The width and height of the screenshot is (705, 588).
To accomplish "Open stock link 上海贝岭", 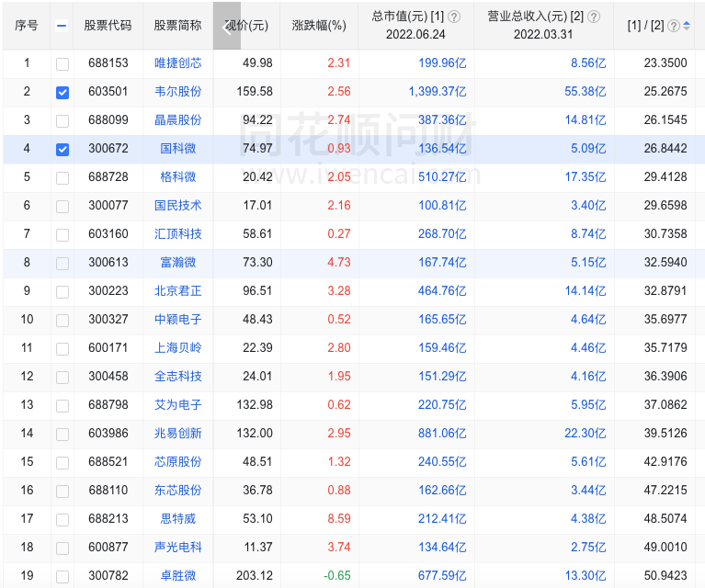I will [178, 347].
